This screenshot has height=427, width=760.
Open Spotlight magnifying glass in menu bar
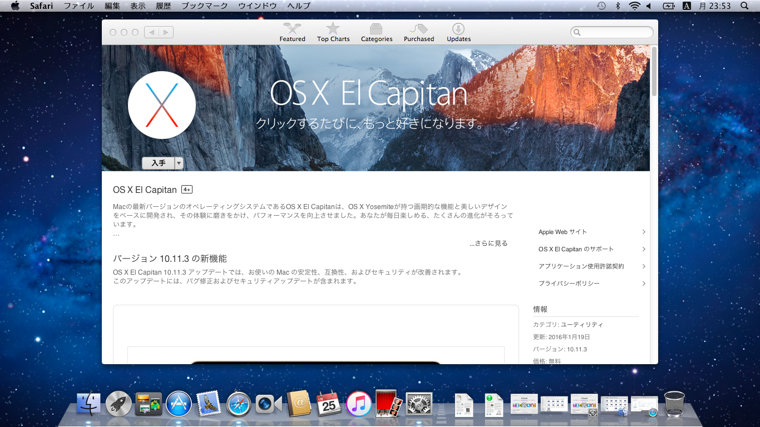coord(744,6)
